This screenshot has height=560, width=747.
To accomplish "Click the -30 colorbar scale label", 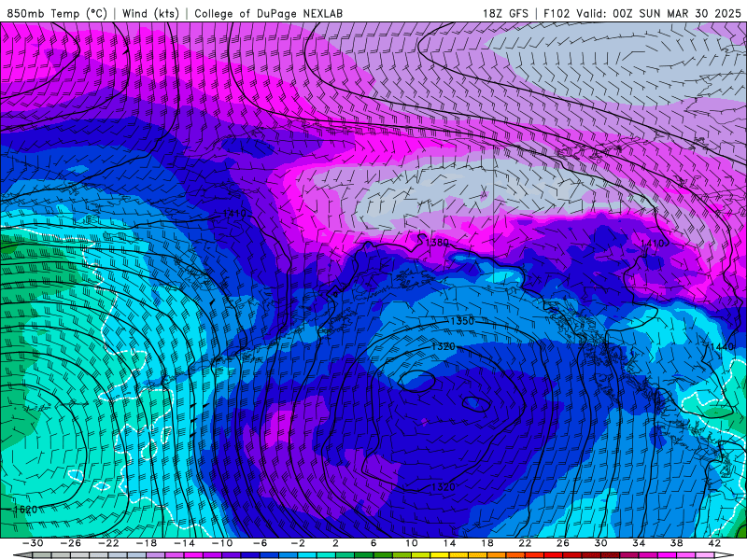I will pyautogui.click(x=33, y=543).
